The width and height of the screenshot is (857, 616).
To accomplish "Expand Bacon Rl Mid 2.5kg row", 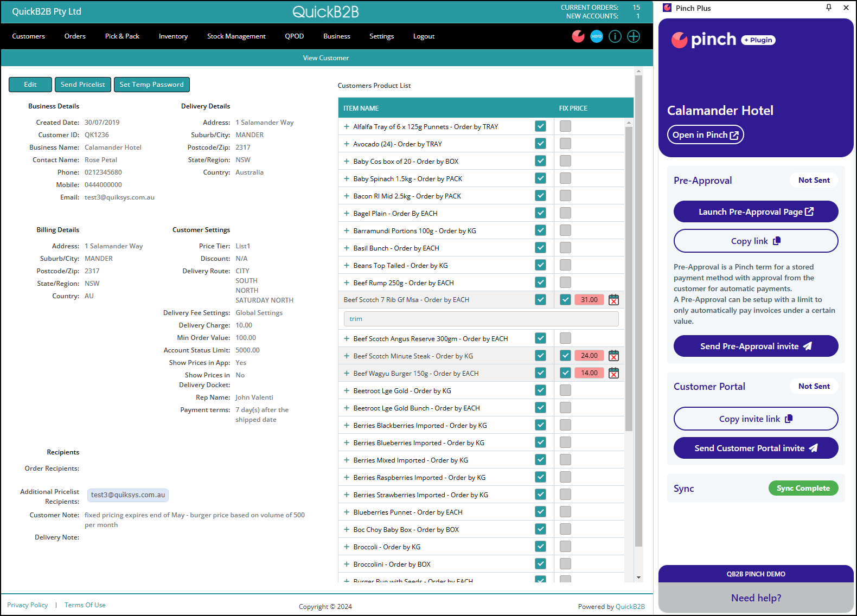I will (x=347, y=196).
